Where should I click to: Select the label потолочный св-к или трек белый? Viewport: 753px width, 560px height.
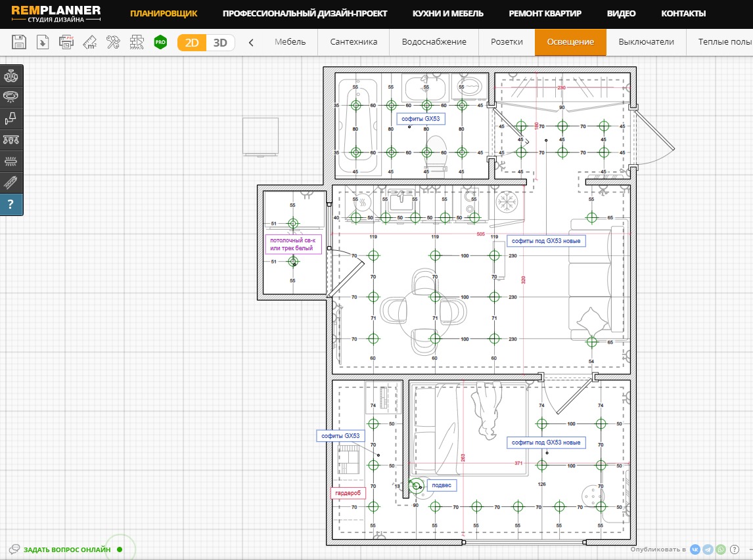coord(293,244)
